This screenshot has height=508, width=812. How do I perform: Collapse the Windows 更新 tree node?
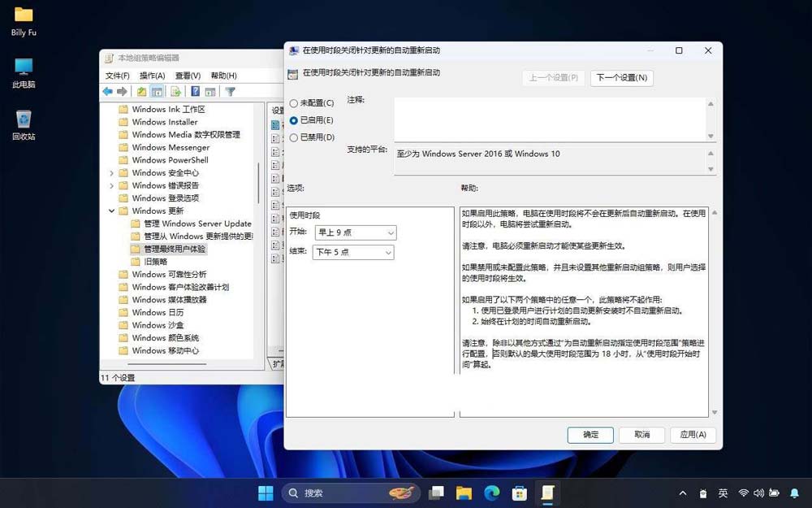(x=111, y=211)
